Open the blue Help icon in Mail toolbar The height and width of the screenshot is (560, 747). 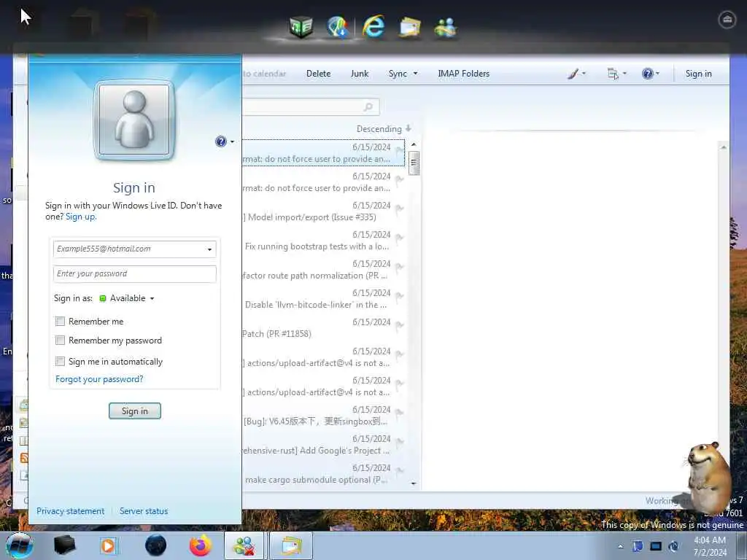(x=648, y=74)
